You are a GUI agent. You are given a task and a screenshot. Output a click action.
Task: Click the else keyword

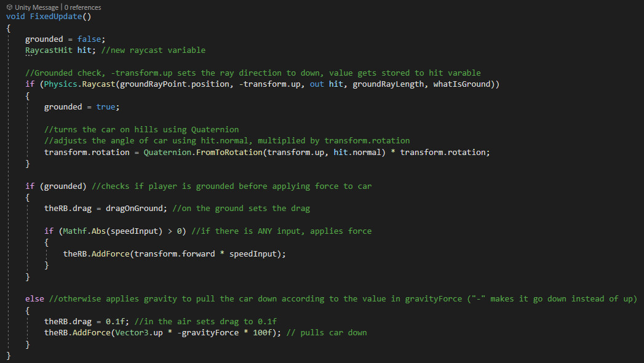(34, 299)
